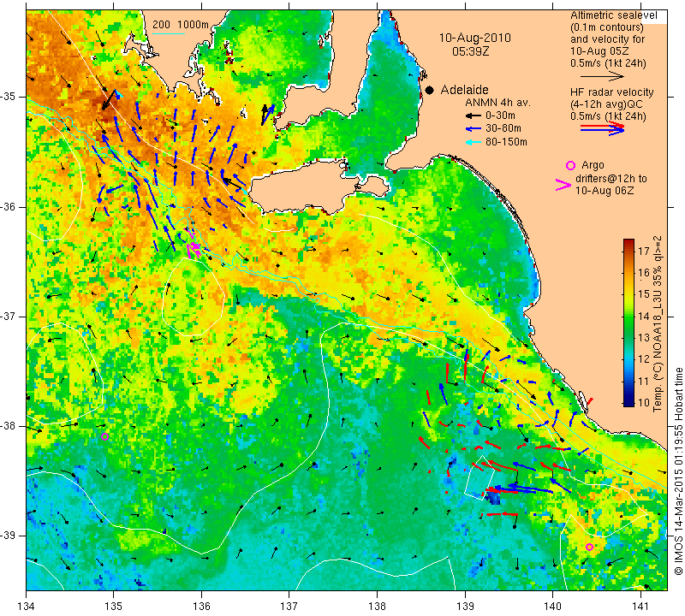Click the 17 tick label on the temperature colorbar
The height and width of the screenshot is (616, 685).
[x=644, y=251]
